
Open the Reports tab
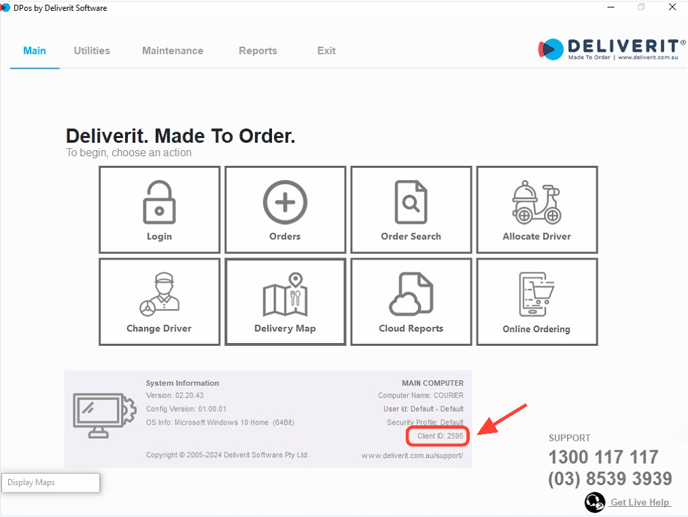click(x=258, y=51)
